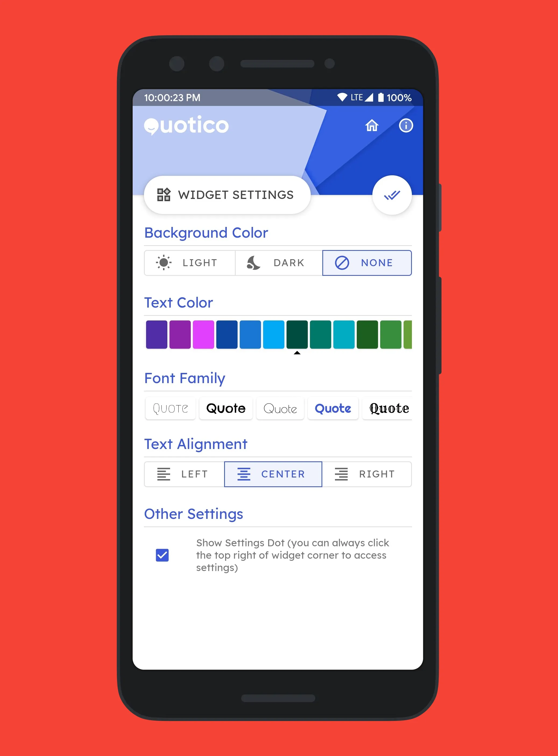Select CENTER text alignment option
This screenshot has width=558, height=756.
tap(273, 474)
